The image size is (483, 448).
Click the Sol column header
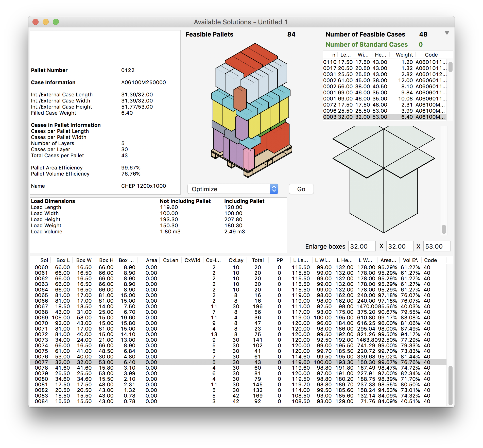point(44,260)
